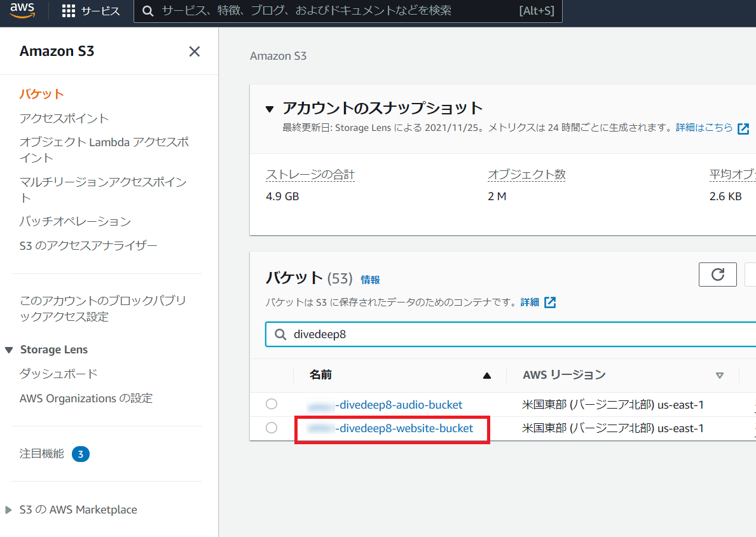Open AWS Organizations の設定
Image resolution: width=756 pixels, height=537 pixels.
click(86, 398)
